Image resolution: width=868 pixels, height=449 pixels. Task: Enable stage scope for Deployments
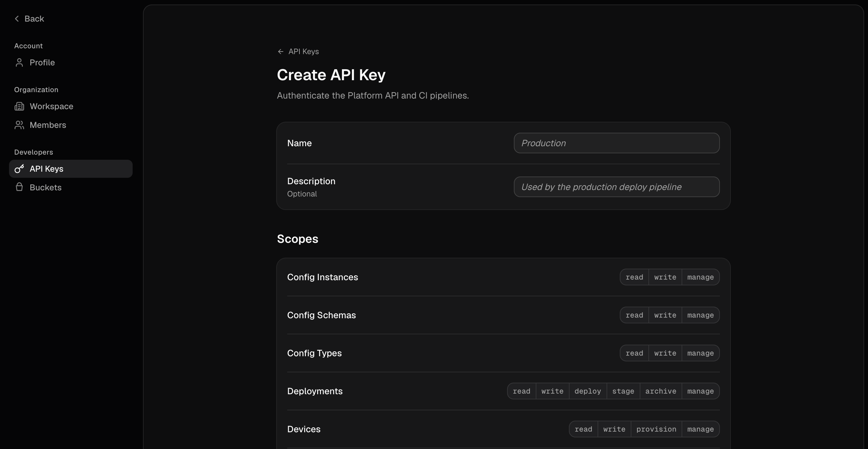pos(623,391)
